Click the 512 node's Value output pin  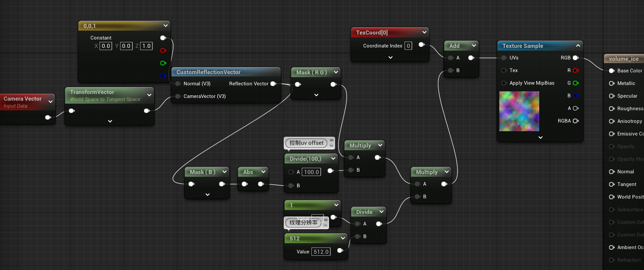(x=340, y=250)
